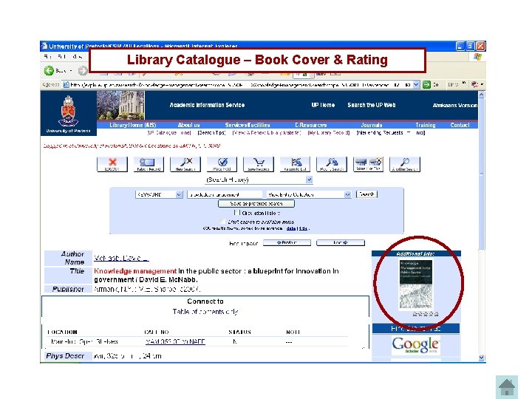Open the About us tab
This screenshot has width=532, height=399.
tap(188, 125)
